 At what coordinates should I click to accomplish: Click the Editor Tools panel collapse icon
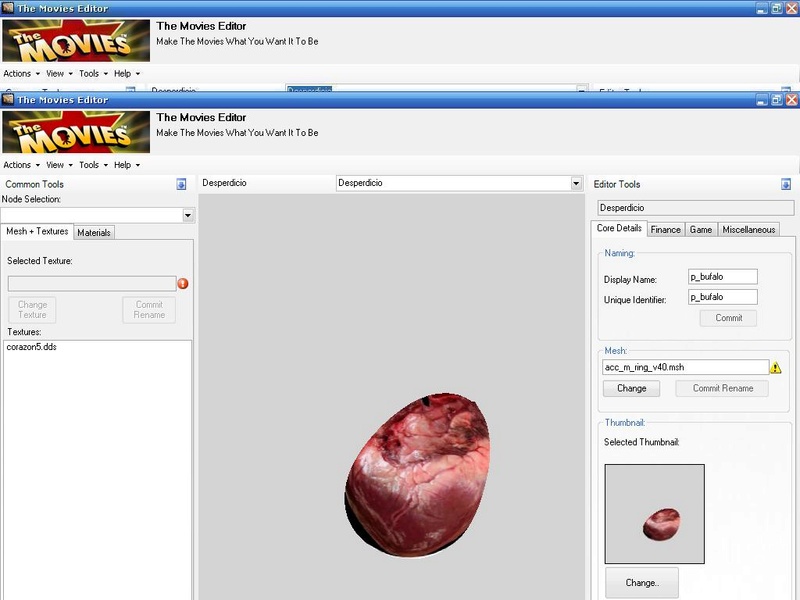786,184
